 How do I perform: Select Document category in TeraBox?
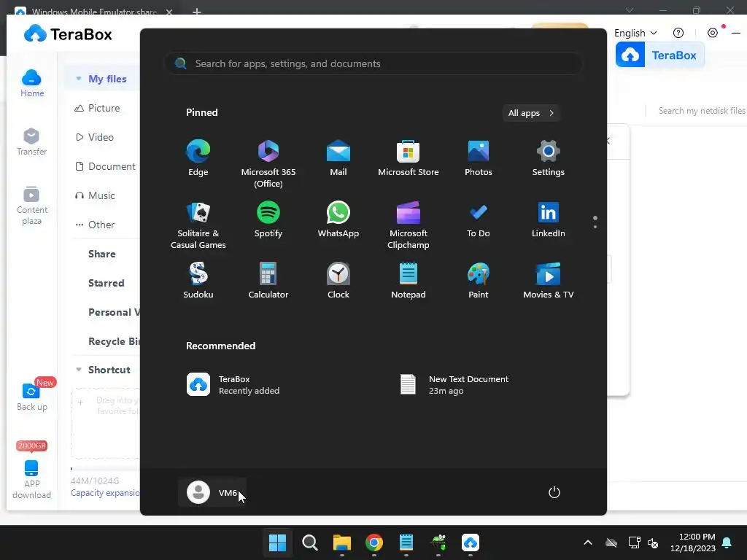[x=105, y=166]
